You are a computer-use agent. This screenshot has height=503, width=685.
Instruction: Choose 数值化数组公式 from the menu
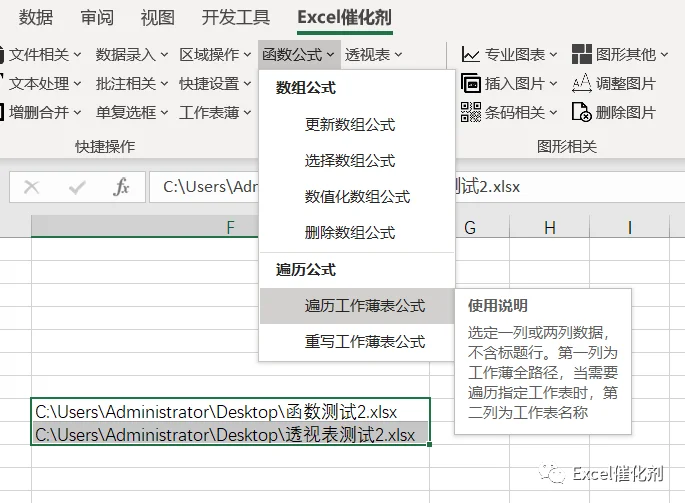(x=357, y=197)
